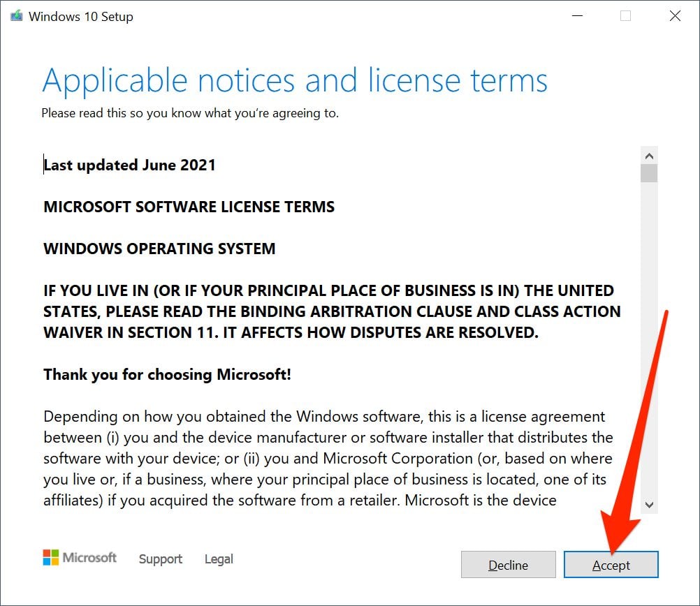Click the Windows 10 Setup title bar icon
The width and height of the screenshot is (700, 606).
click(17, 17)
